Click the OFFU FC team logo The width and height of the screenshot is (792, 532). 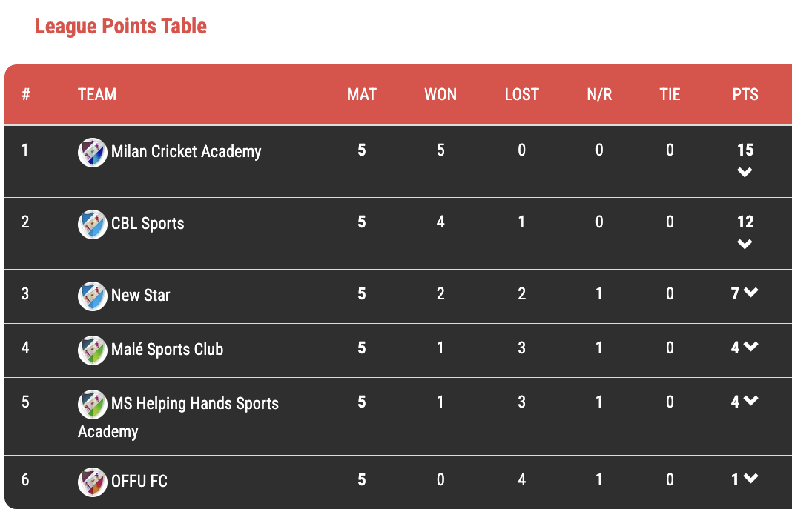point(93,482)
